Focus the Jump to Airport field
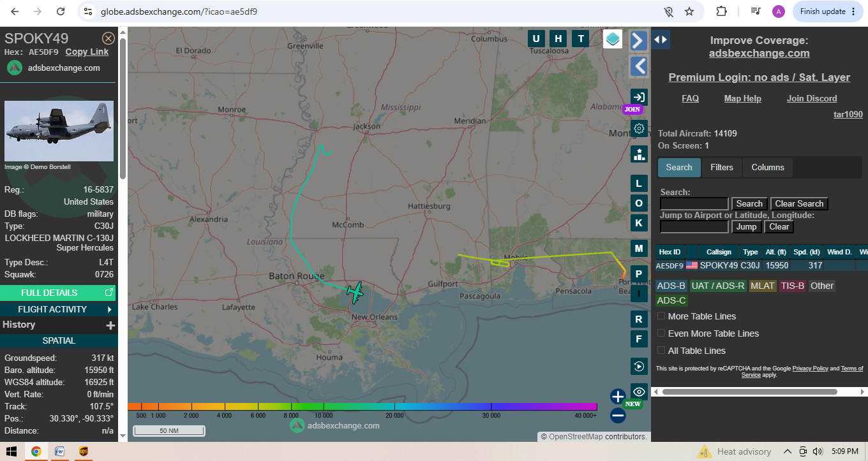 694,227
